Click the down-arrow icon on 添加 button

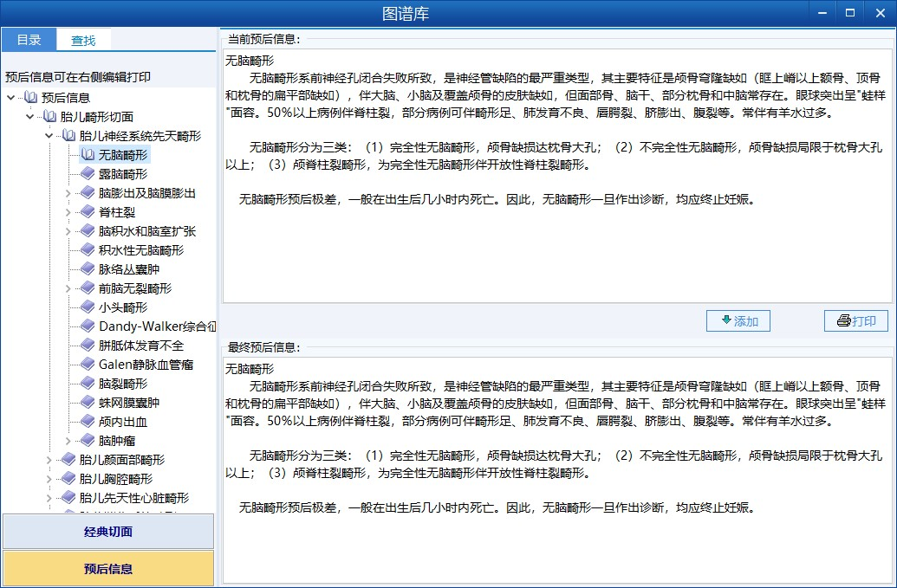(725, 320)
